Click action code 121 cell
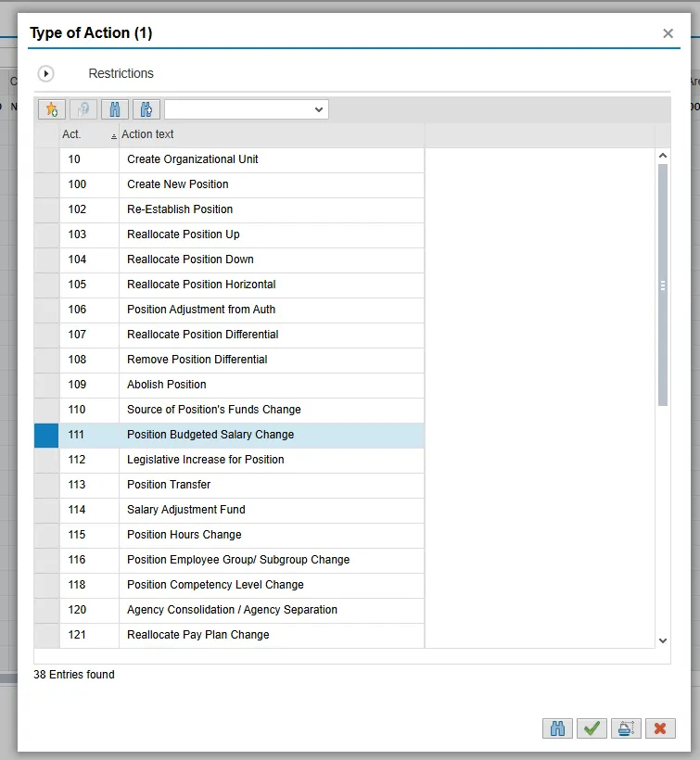 pos(89,636)
